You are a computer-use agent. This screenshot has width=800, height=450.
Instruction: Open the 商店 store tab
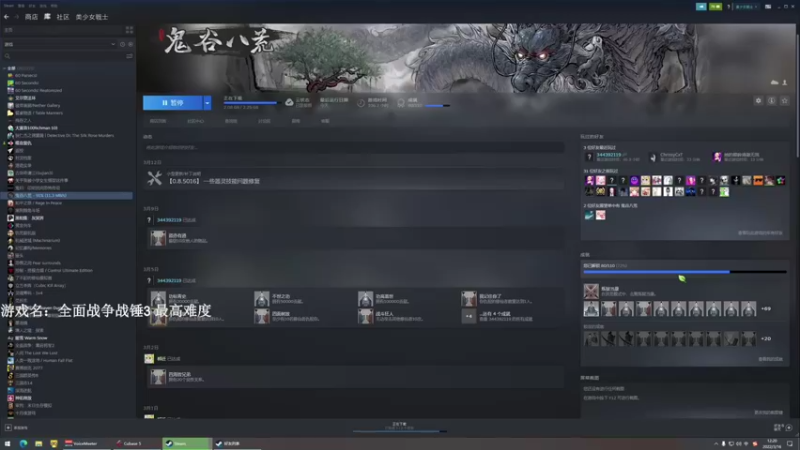(x=31, y=17)
